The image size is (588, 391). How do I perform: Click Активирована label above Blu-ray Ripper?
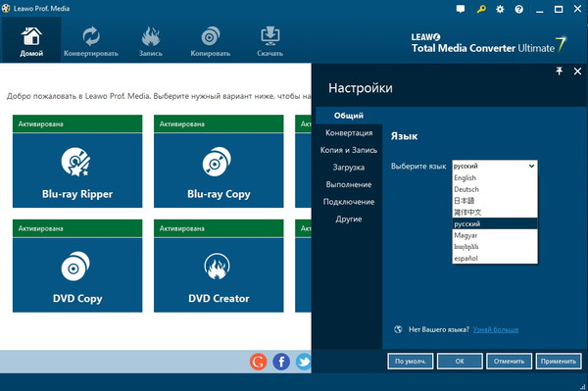[41, 124]
